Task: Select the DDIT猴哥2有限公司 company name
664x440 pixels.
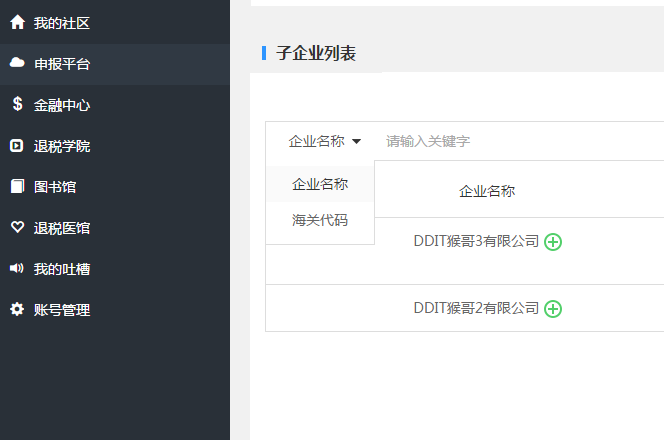Action: [476, 308]
